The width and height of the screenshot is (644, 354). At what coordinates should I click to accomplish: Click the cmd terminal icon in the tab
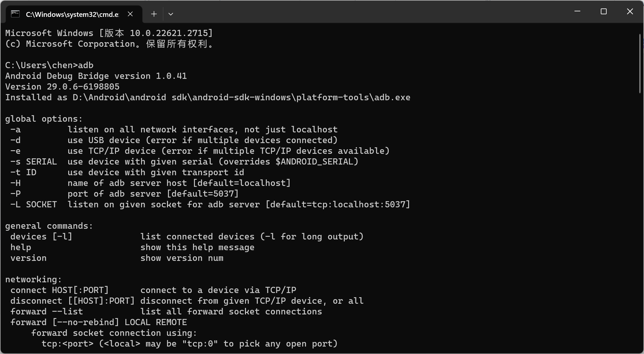[x=15, y=14]
